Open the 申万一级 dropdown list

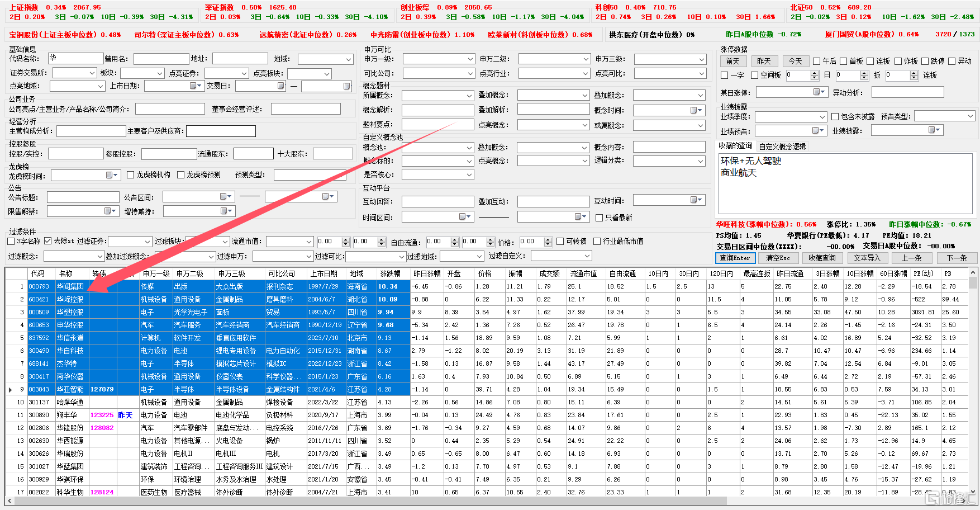[x=470, y=59]
